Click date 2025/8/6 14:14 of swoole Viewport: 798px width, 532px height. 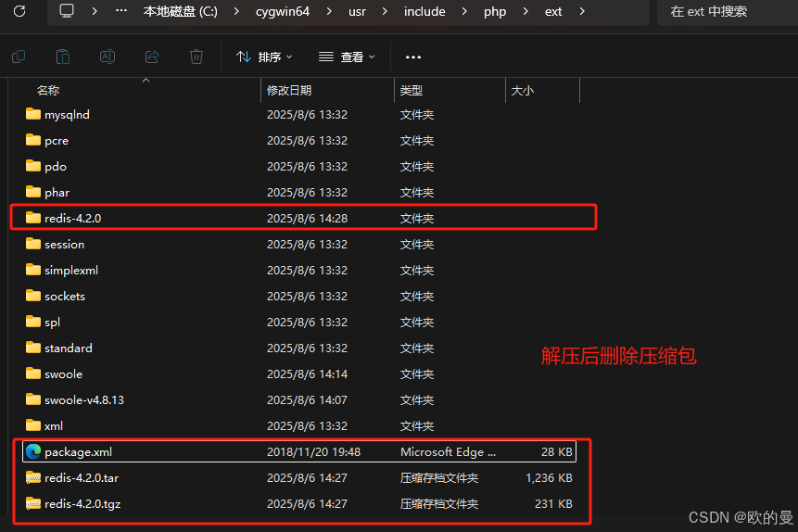[307, 374]
